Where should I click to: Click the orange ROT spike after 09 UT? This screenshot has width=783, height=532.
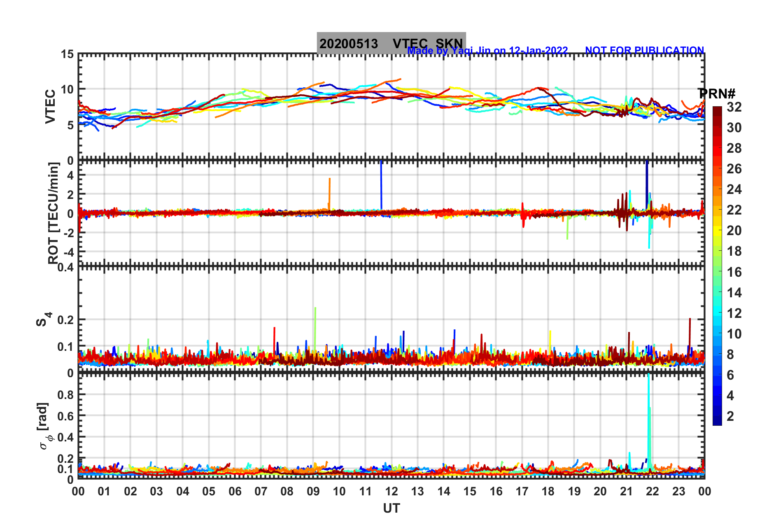329,194
